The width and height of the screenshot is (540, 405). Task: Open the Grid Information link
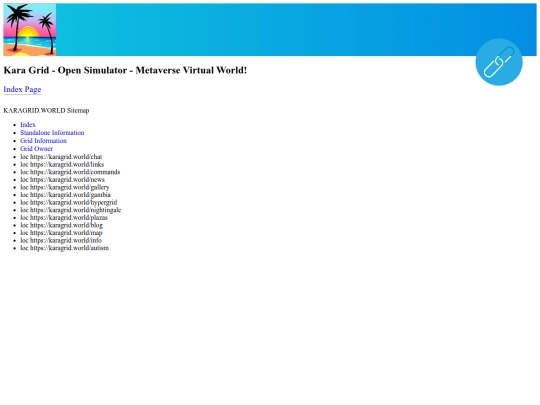[x=43, y=141]
